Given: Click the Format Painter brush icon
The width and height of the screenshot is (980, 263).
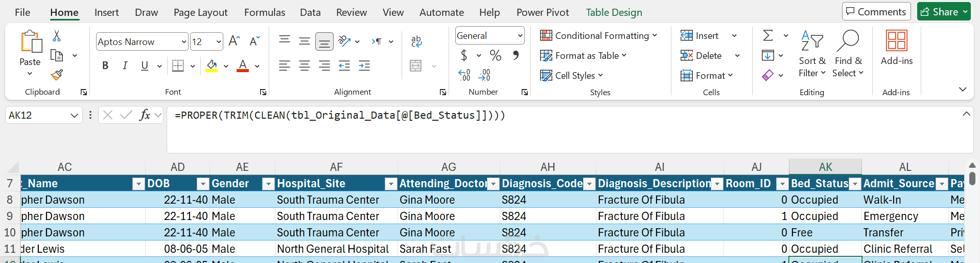Looking at the screenshot, I should (57, 75).
